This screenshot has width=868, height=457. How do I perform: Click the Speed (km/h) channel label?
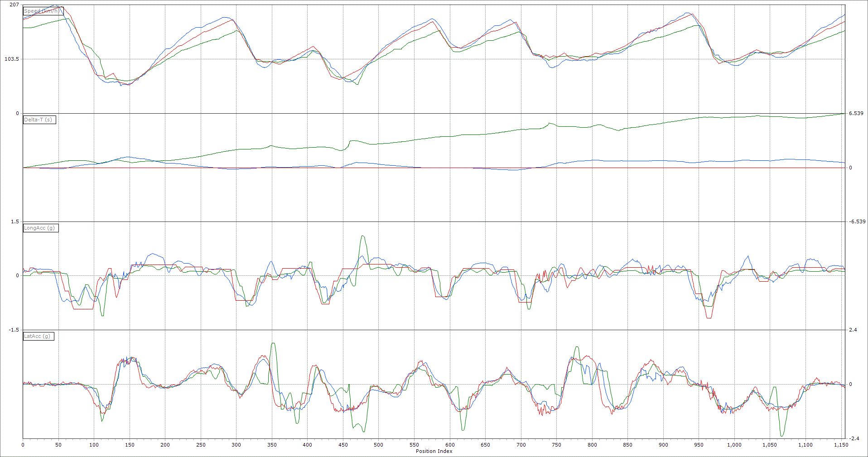43,11
